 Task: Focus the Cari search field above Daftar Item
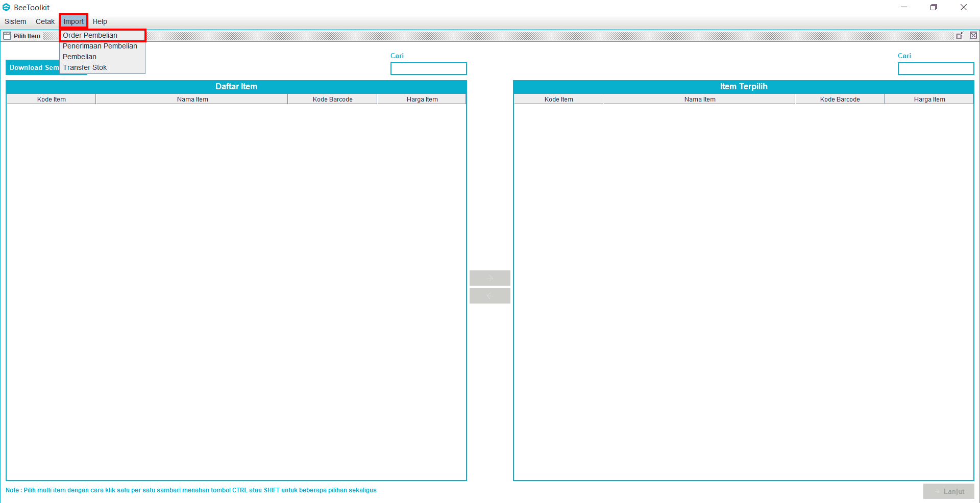tap(428, 68)
